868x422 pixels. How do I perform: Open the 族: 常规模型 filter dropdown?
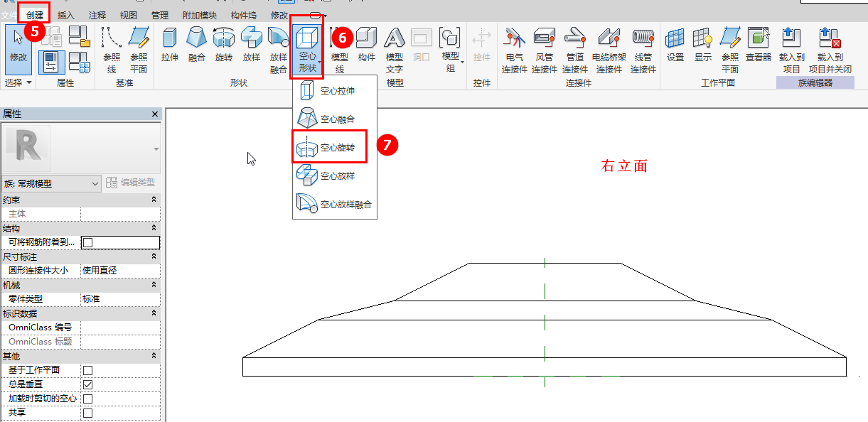[x=51, y=183]
